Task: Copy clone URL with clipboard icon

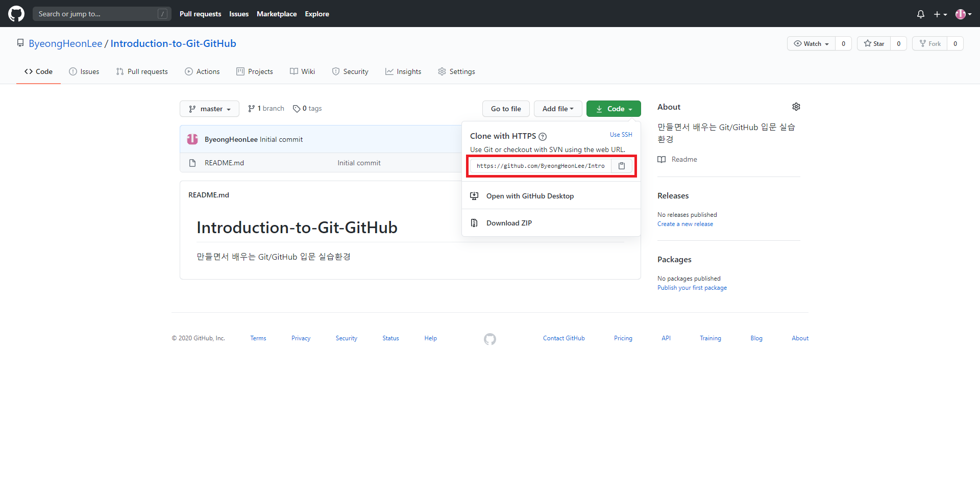Action: point(622,166)
